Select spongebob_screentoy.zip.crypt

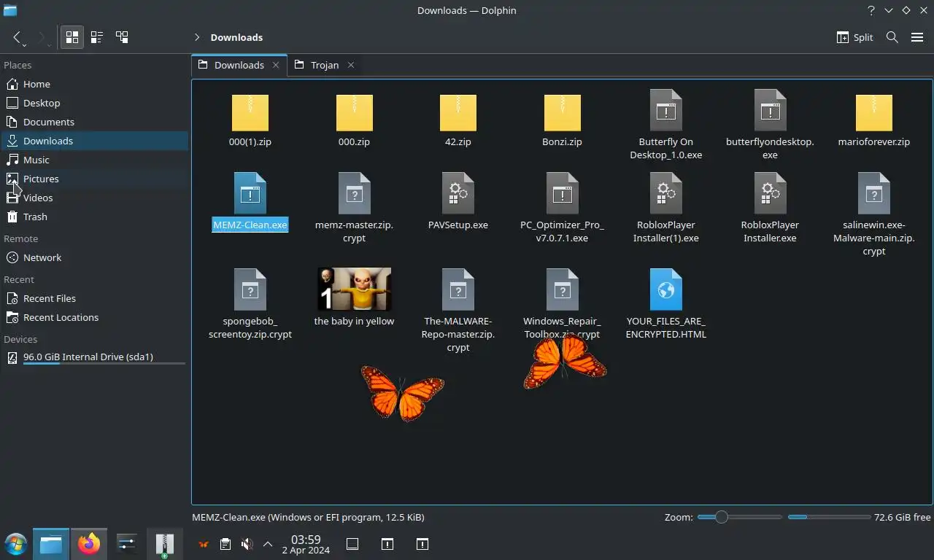pos(250,305)
